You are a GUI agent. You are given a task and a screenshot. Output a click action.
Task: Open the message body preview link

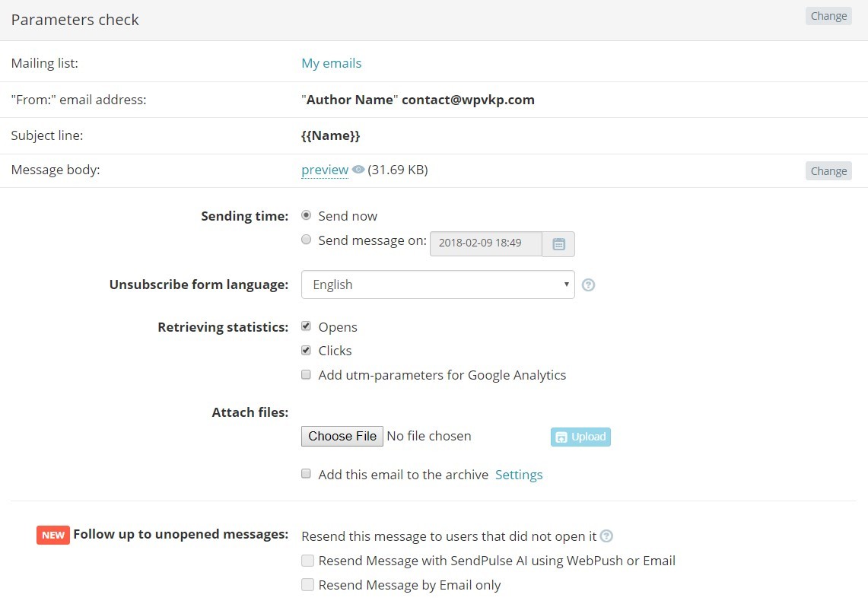tap(325, 170)
